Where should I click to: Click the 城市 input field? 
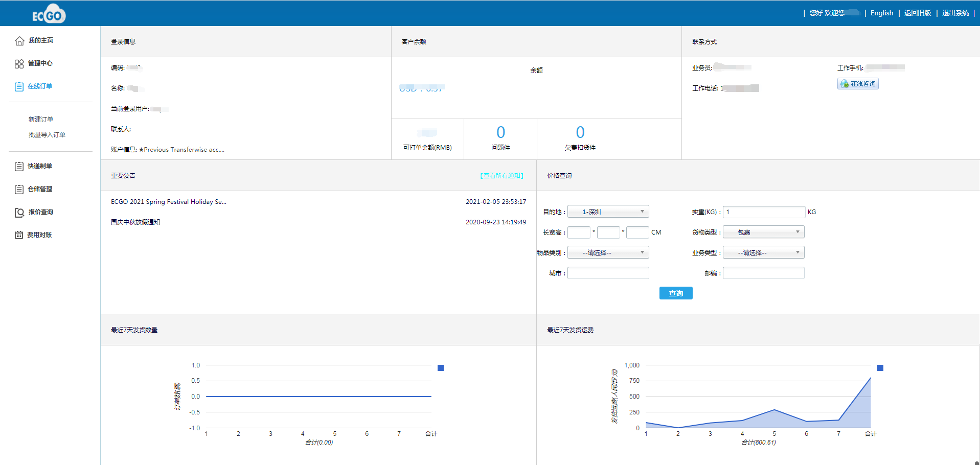click(x=608, y=273)
